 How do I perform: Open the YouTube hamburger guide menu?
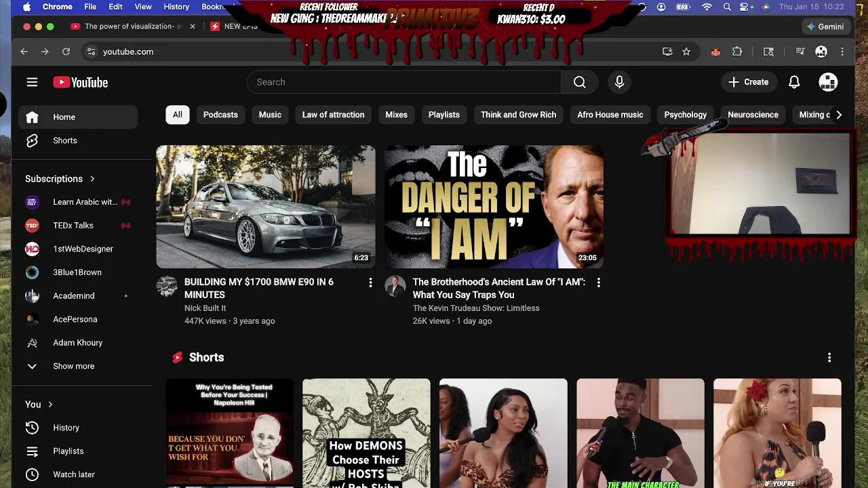click(32, 82)
